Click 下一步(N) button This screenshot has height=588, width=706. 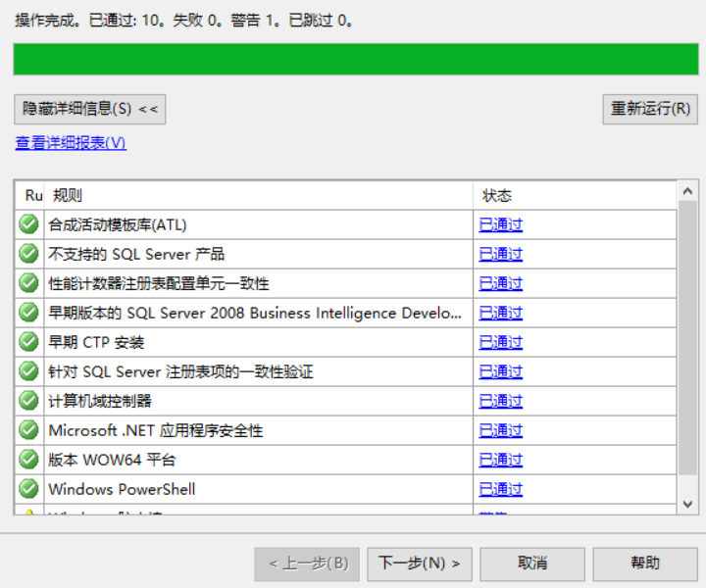420,563
